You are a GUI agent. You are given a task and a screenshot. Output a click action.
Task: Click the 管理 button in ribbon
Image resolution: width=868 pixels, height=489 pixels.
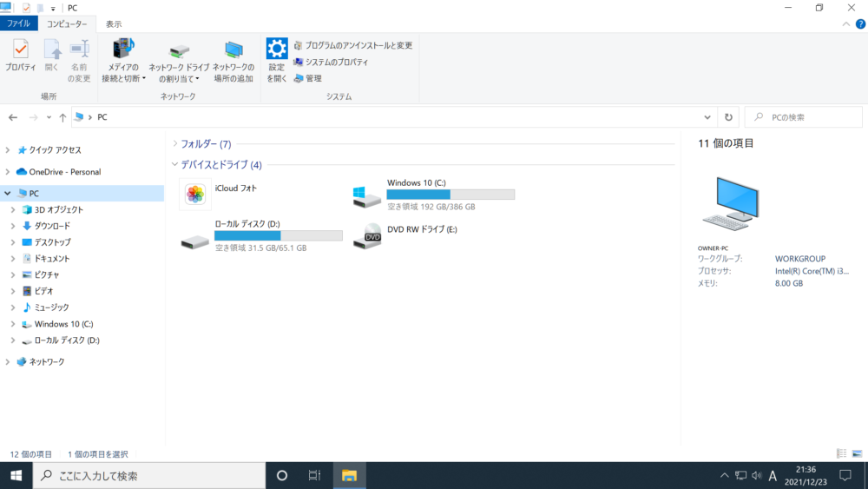[x=308, y=78]
